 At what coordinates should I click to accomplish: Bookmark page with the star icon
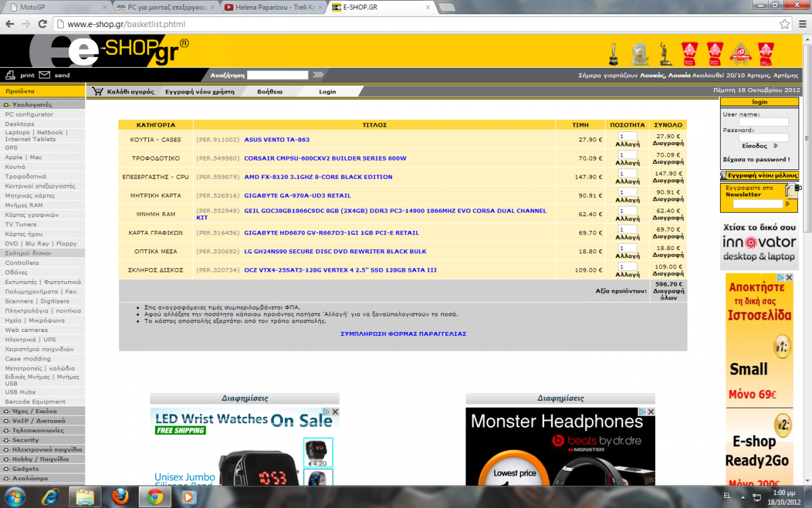pyautogui.click(x=784, y=24)
